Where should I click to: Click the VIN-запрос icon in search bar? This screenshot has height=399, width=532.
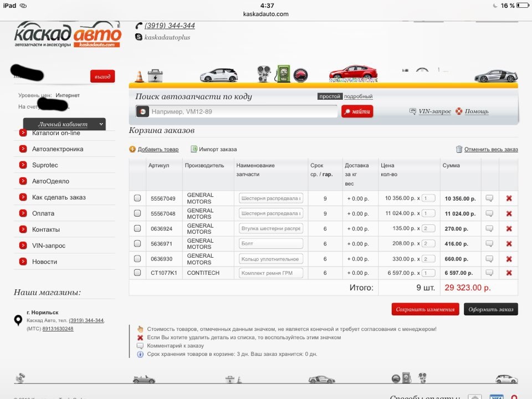pos(412,111)
